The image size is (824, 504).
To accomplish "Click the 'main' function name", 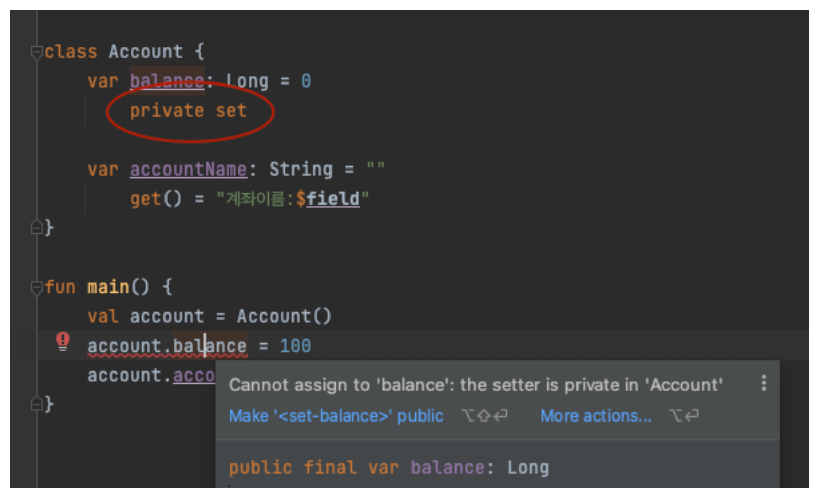I will [x=108, y=287].
